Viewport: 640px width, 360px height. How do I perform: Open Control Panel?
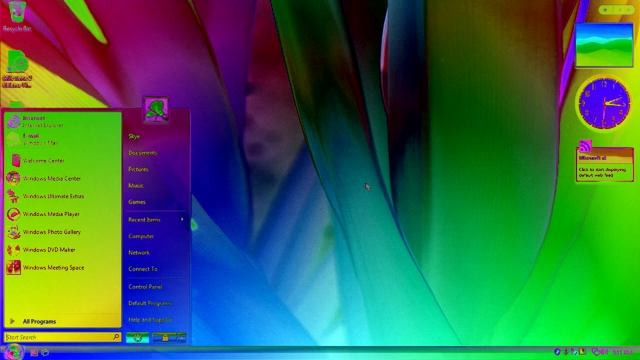tap(145, 287)
